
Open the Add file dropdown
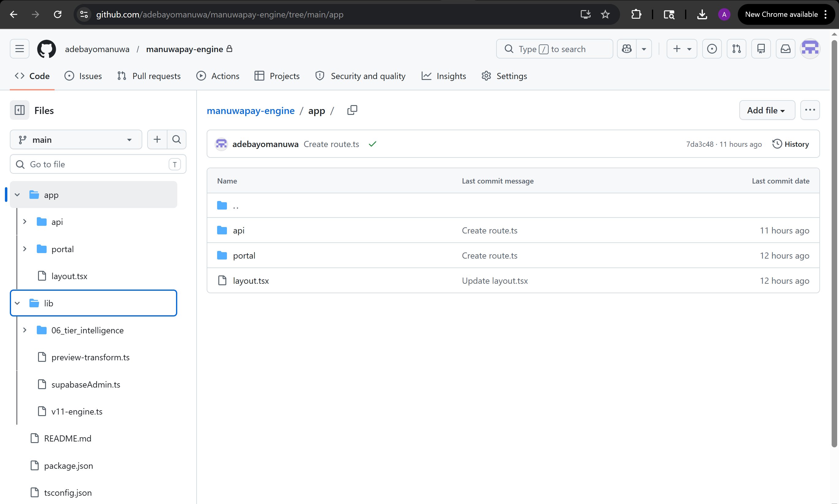click(x=767, y=110)
